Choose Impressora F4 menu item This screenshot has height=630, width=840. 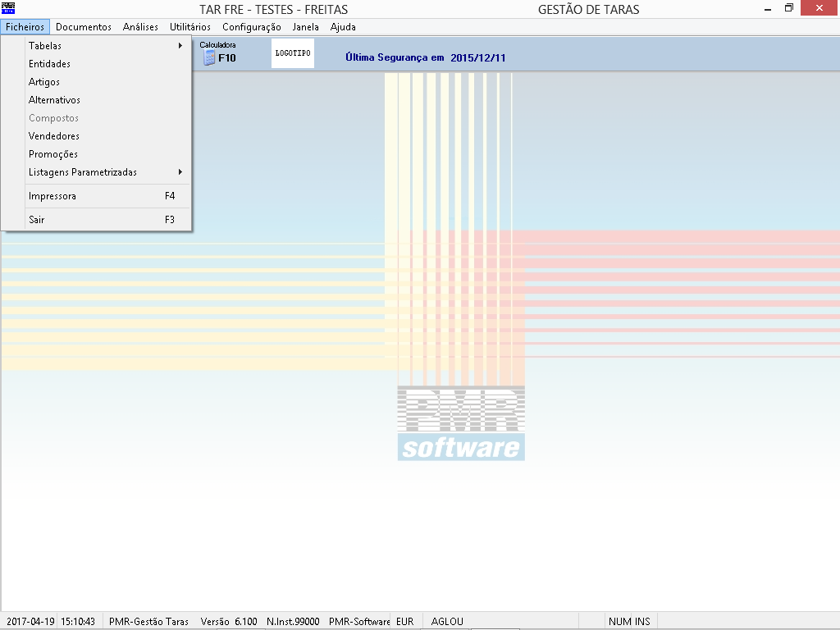(x=107, y=196)
